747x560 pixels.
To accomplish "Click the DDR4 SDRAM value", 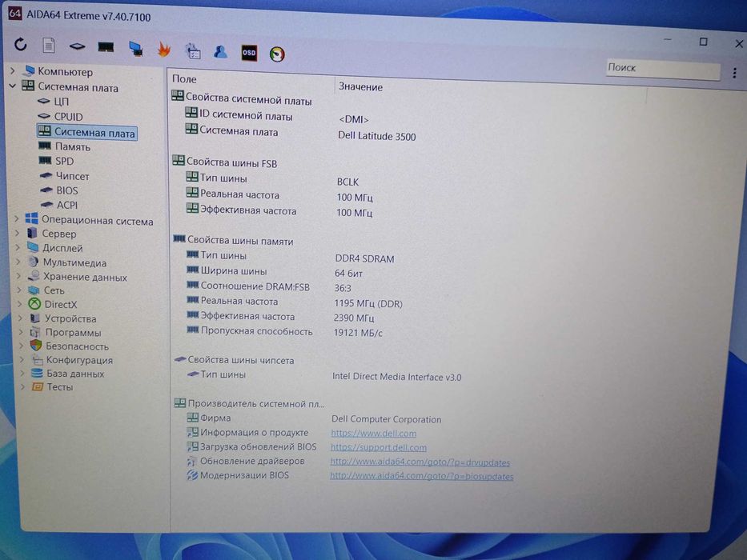I will [x=364, y=258].
